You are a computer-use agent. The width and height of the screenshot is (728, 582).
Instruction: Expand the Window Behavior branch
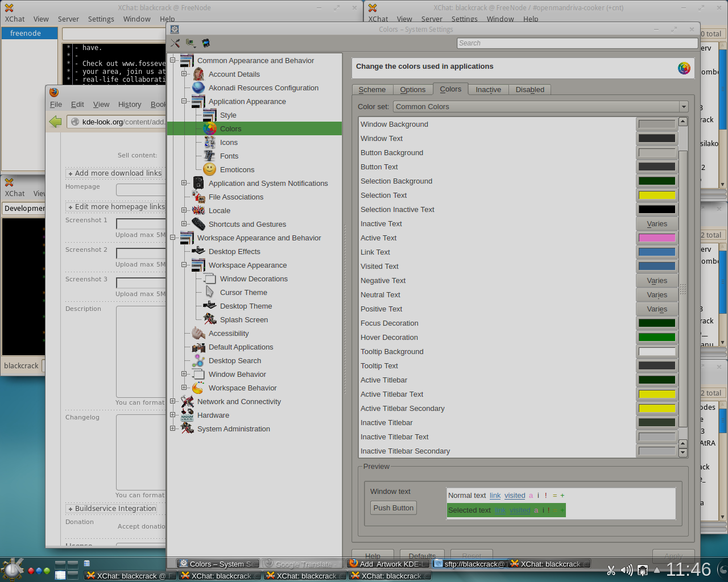[x=184, y=374]
